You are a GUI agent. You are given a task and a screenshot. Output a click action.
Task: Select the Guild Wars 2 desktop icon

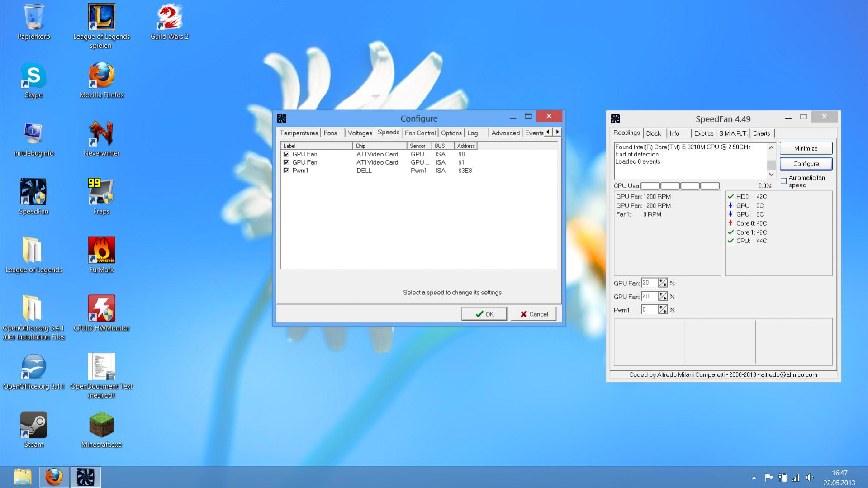[x=169, y=23]
